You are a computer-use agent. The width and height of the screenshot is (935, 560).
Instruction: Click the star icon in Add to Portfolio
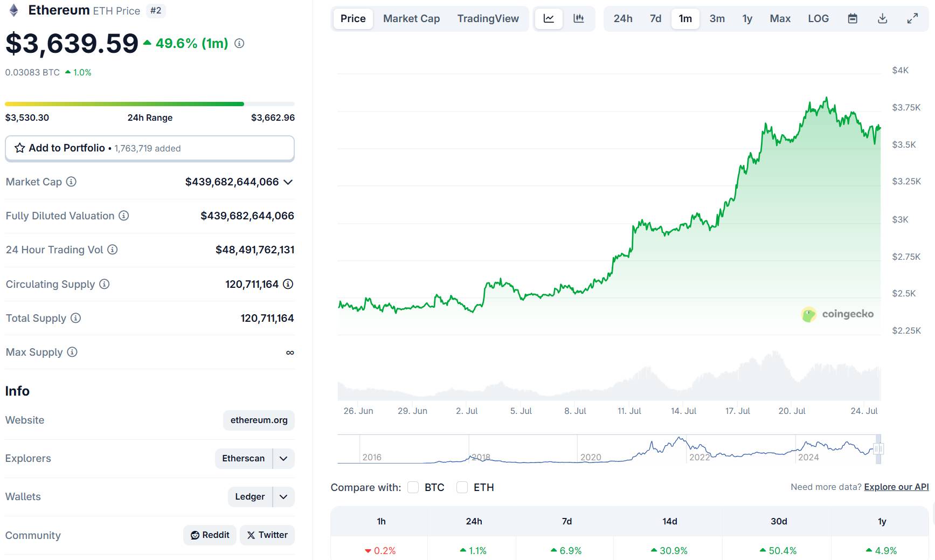pyautogui.click(x=20, y=148)
